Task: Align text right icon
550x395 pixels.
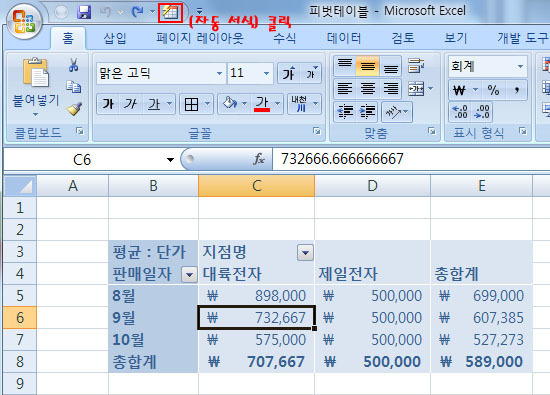Action: pyautogui.click(x=390, y=89)
